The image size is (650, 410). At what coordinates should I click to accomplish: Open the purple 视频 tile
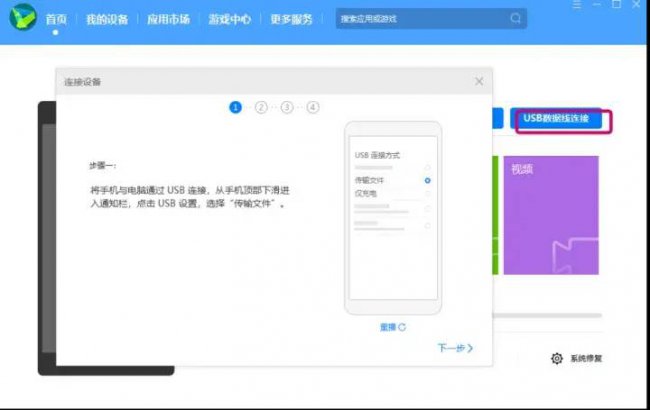[x=551, y=215]
